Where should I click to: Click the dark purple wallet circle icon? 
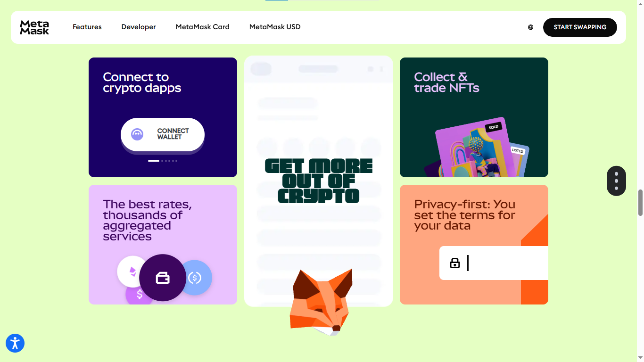(163, 278)
